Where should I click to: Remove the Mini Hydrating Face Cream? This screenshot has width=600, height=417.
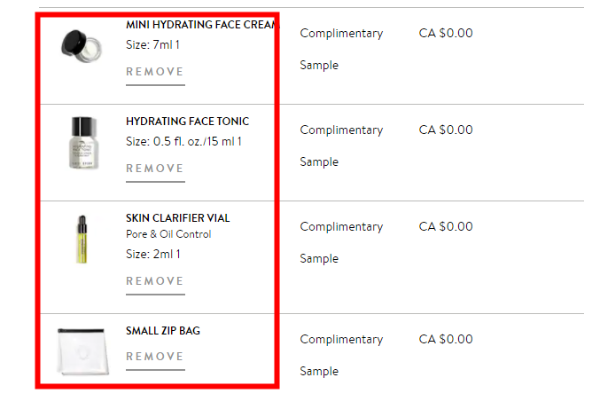[155, 72]
